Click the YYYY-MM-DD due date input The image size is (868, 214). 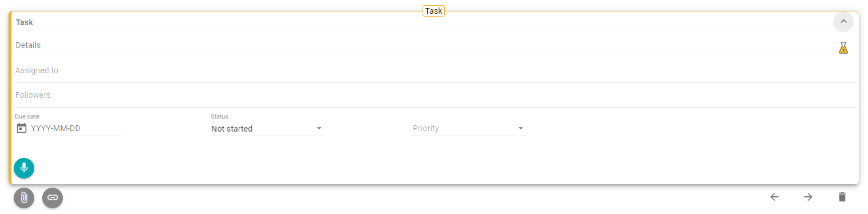tap(77, 129)
